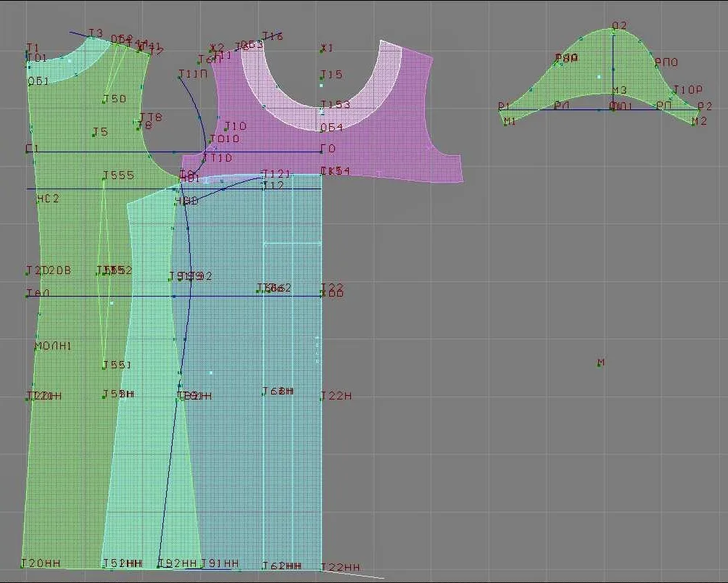
Task: Click the "РЛ" point on sleeve line
Action: click(562, 106)
